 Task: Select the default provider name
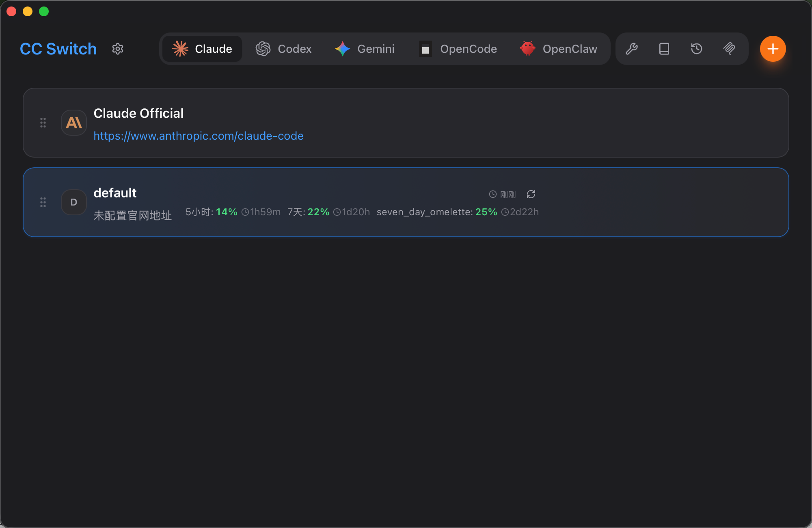[x=115, y=193]
